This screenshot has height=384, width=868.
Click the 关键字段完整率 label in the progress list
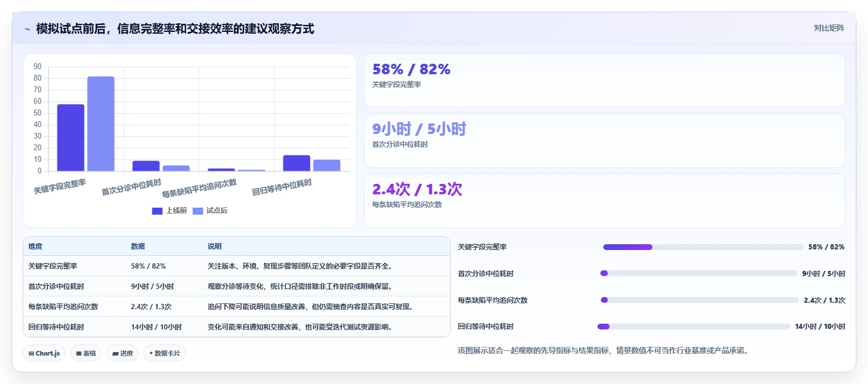[x=482, y=247]
